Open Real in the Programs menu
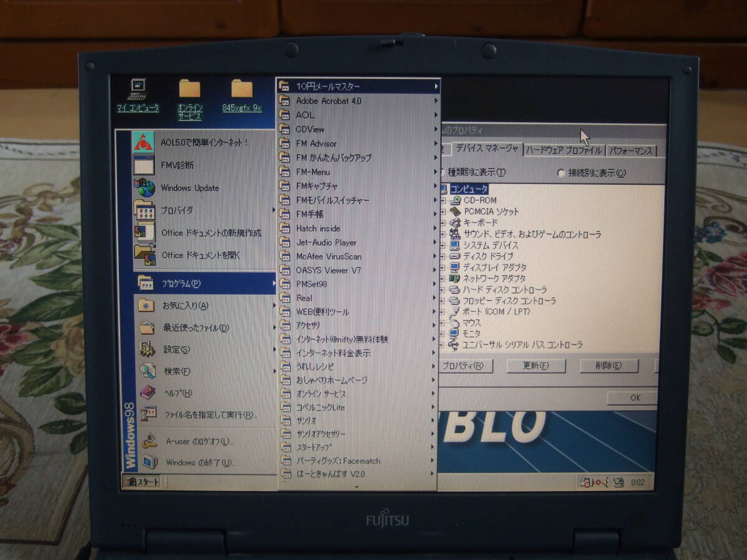Screen dimensions: 747x560 (x=358, y=298)
